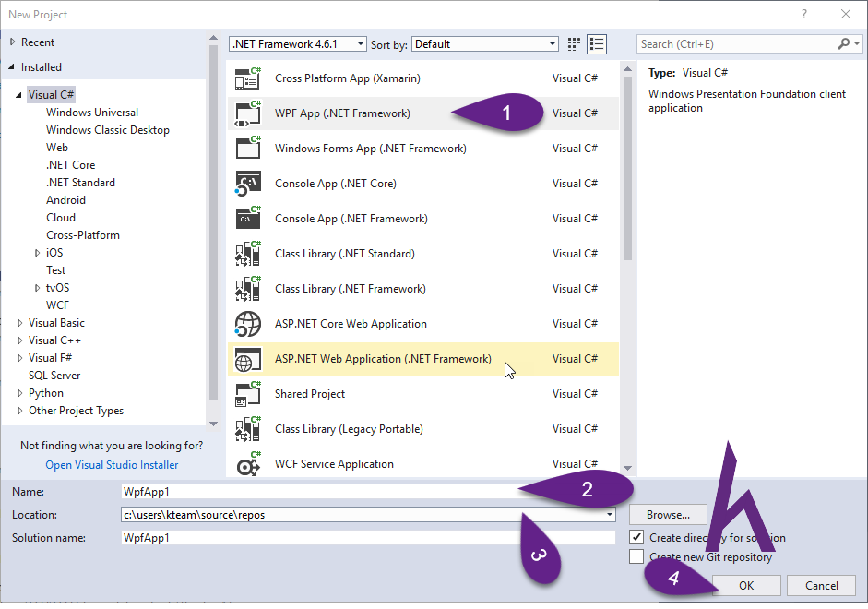
Task: Toggle Create directory for solution checkbox
Action: click(636, 537)
